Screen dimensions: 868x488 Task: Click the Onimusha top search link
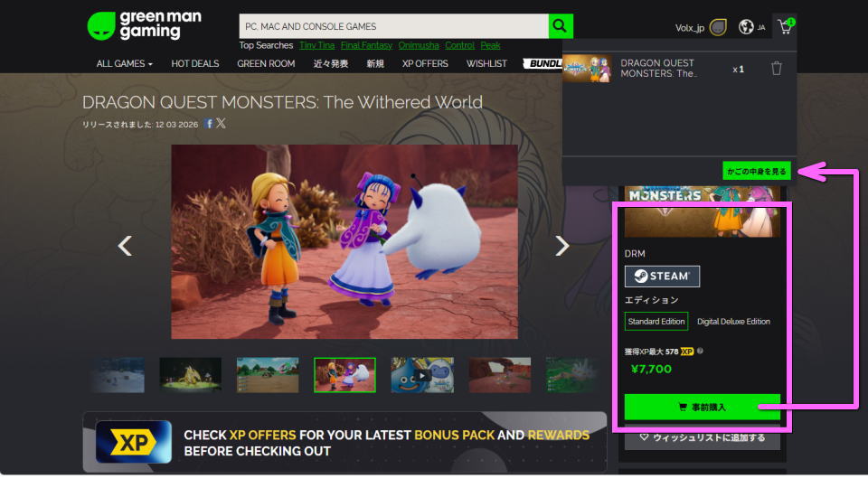pyautogui.click(x=419, y=45)
